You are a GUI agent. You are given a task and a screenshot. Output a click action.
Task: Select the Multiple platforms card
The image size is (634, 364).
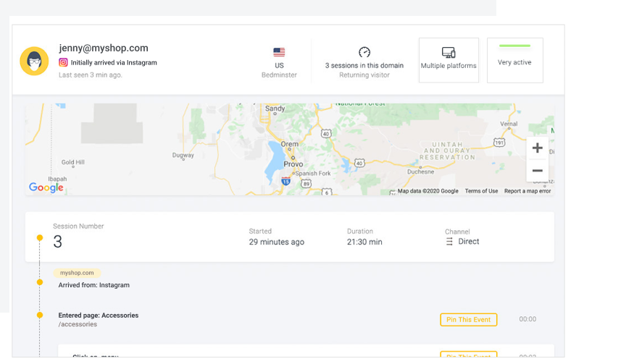(449, 60)
